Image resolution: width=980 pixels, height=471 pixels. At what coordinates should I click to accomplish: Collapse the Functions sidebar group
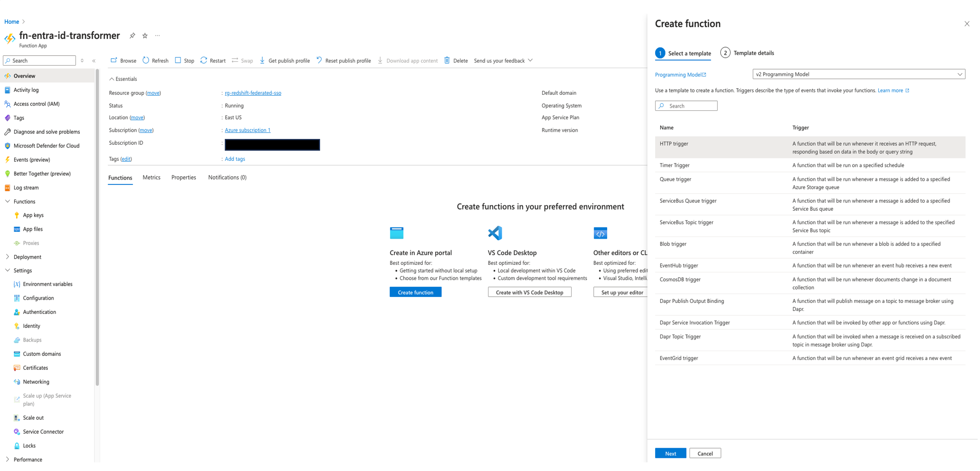click(x=7, y=202)
